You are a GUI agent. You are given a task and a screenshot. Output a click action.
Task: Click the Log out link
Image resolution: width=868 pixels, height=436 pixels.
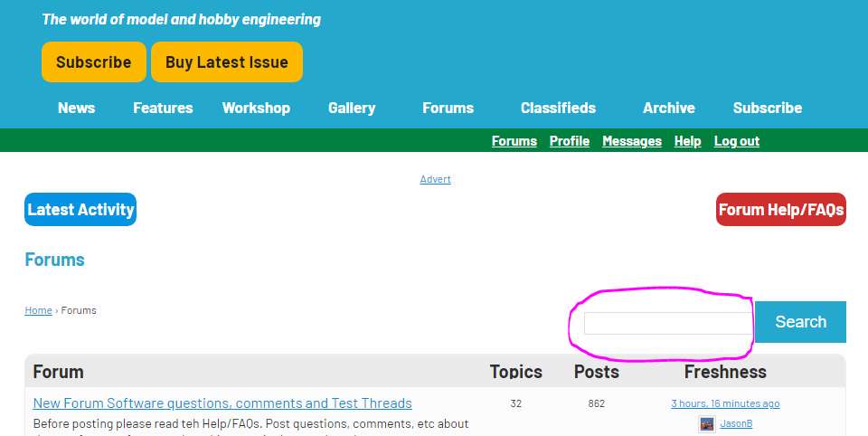[737, 141]
